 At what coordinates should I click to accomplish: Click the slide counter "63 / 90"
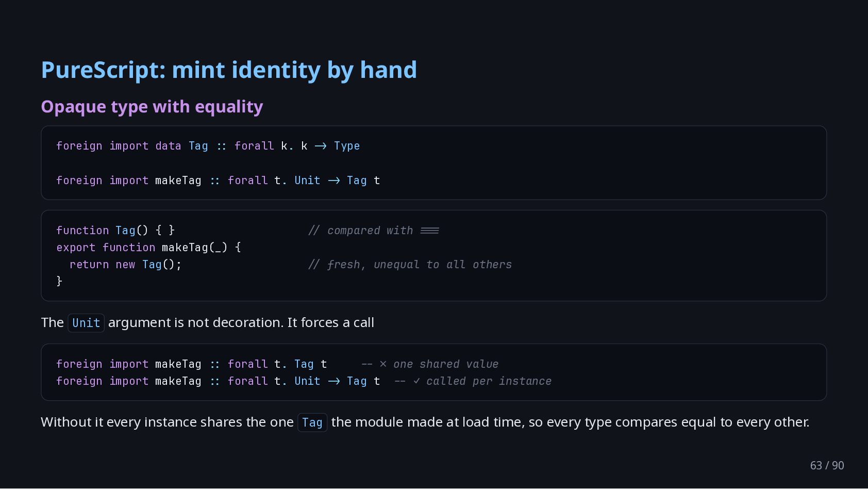pos(827,465)
